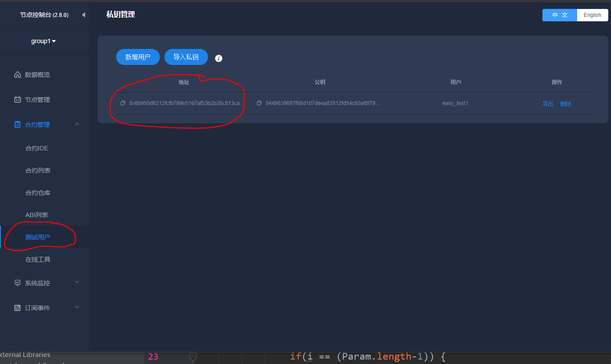Open the 系统监控 monitor icon
Screen dimensions: 611x364
(x=17, y=283)
